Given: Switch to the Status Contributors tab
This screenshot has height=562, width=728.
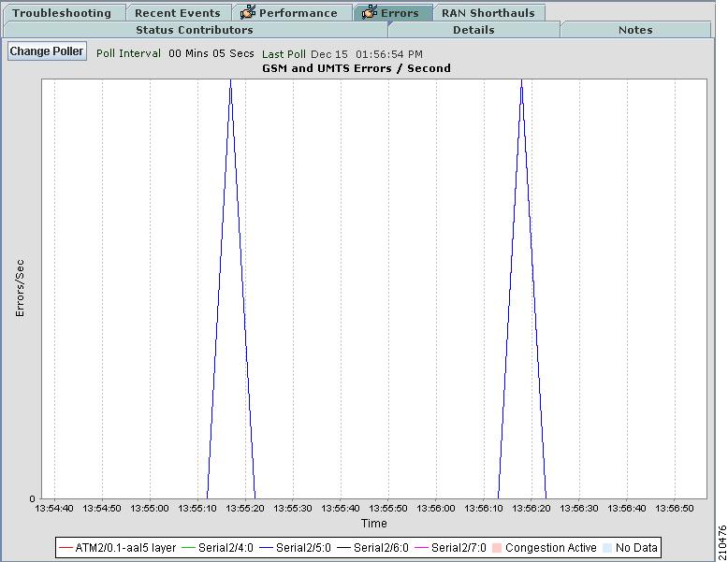Looking at the screenshot, I should (x=195, y=30).
